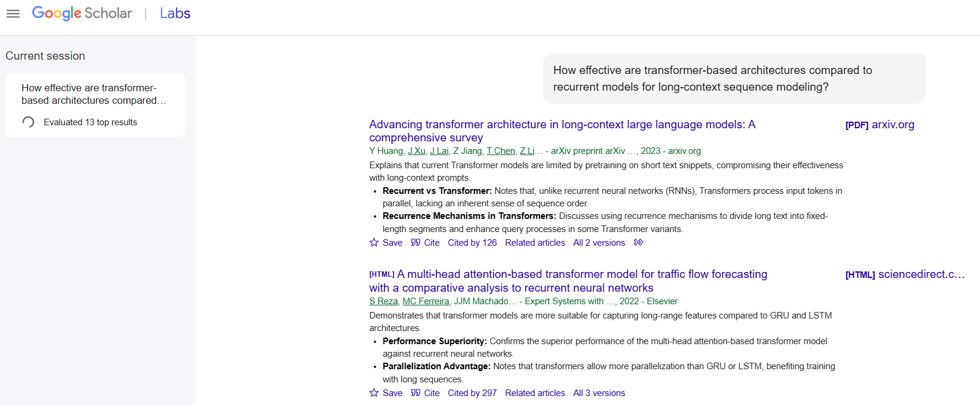
Task: Click Cite quote icon for traffic flow paper
Action: [x=415, y=393]
